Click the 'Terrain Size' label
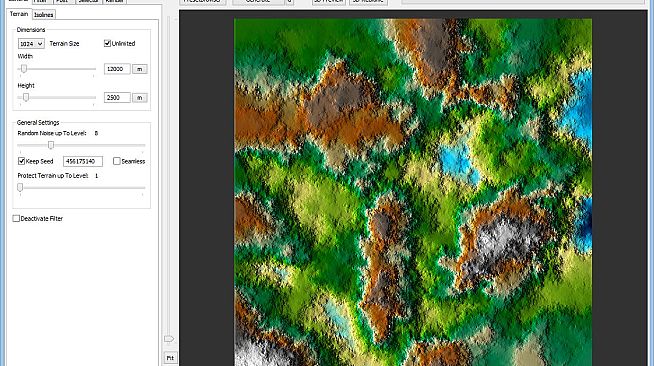 (x=64, y=43)
